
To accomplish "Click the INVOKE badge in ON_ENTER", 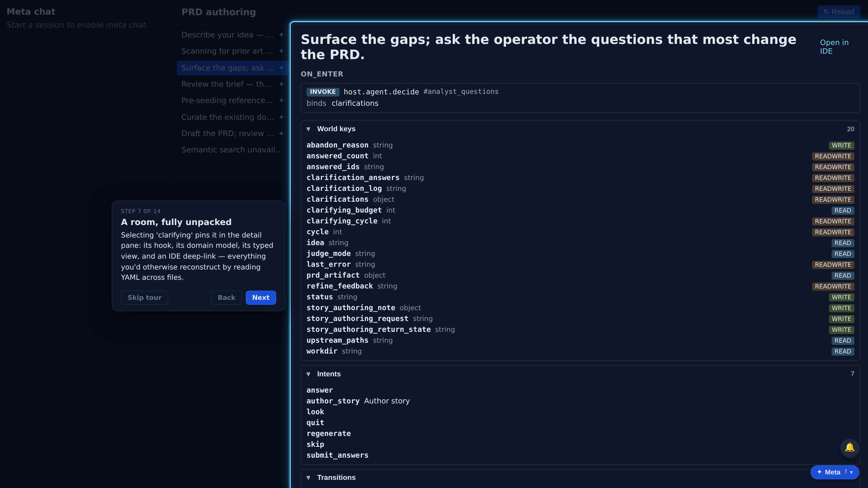I will coord(323,92).
